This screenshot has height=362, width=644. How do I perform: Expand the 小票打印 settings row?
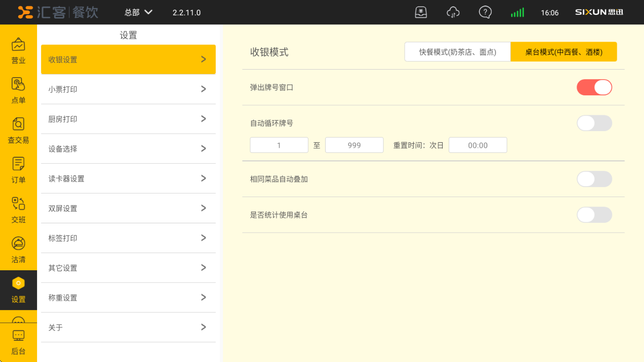click(x=128, y=89)
